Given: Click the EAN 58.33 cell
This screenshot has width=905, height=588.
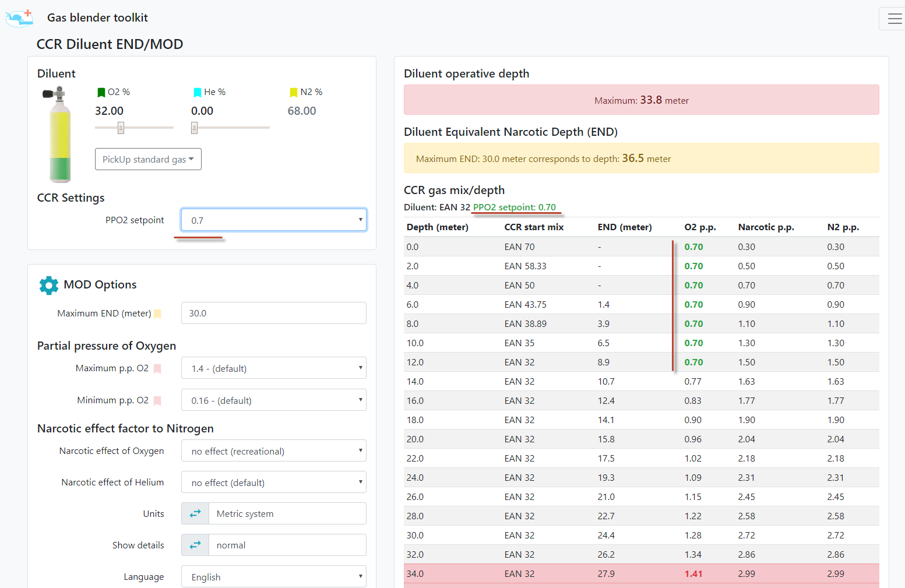Looking at the screenshot, I should [525, 266].
